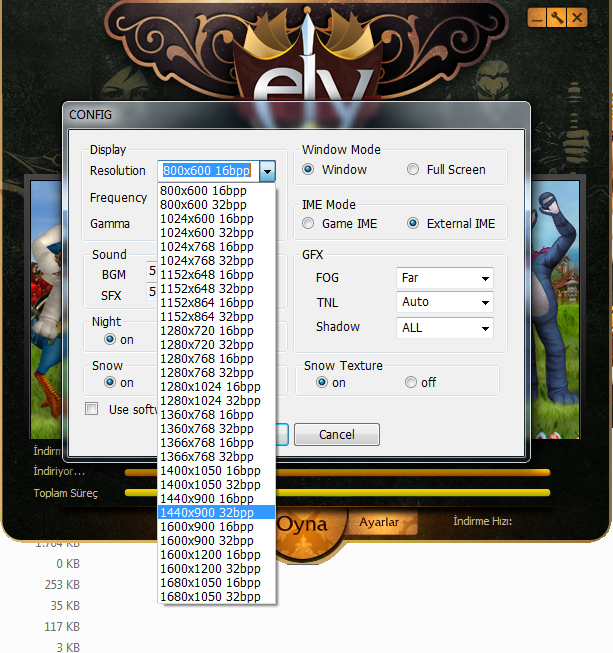Click the İndiriyor download progress bar

click(337, 473)
